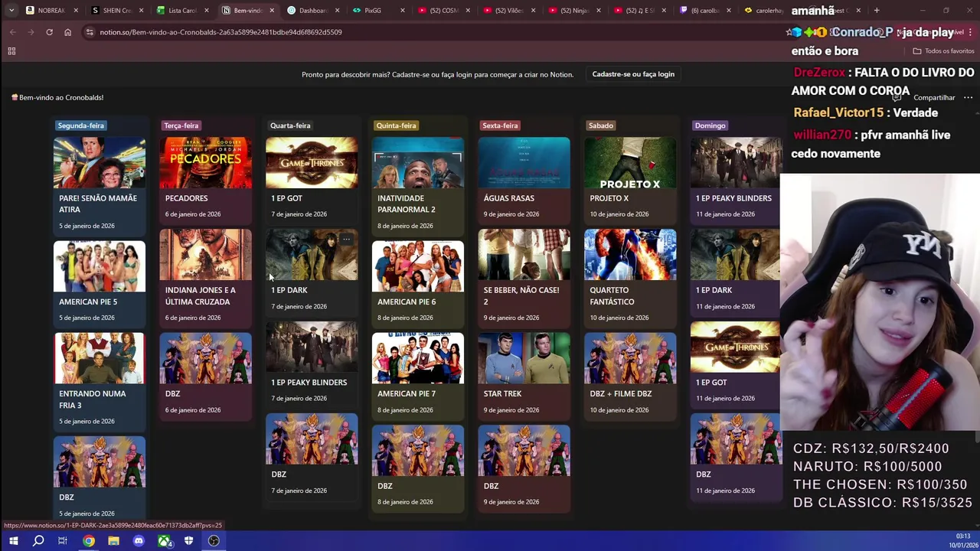Image resolution: width=980 pixels, height=551 pixels.
Task: Close the NOBREAK tab
Action: 75,11
